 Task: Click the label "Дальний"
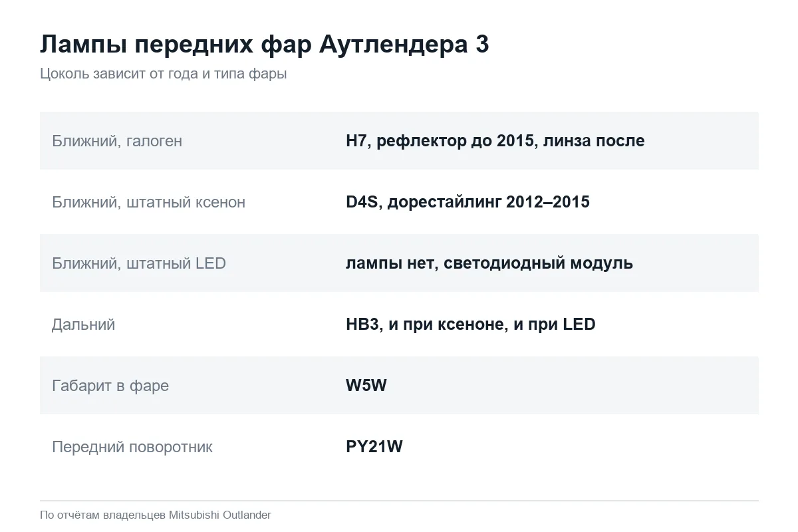[x=84, y=325]
